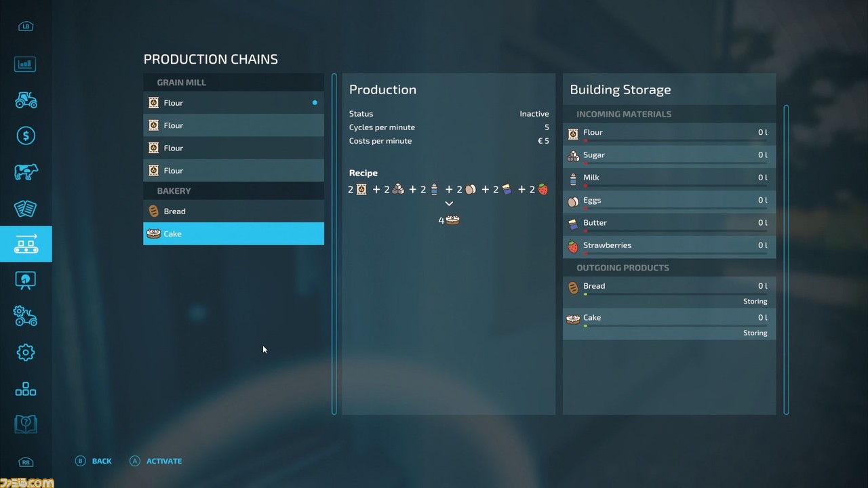Open the vehicles tractor sidebar icon
Viewport: 868px width, 488px height.
point(26,100)
